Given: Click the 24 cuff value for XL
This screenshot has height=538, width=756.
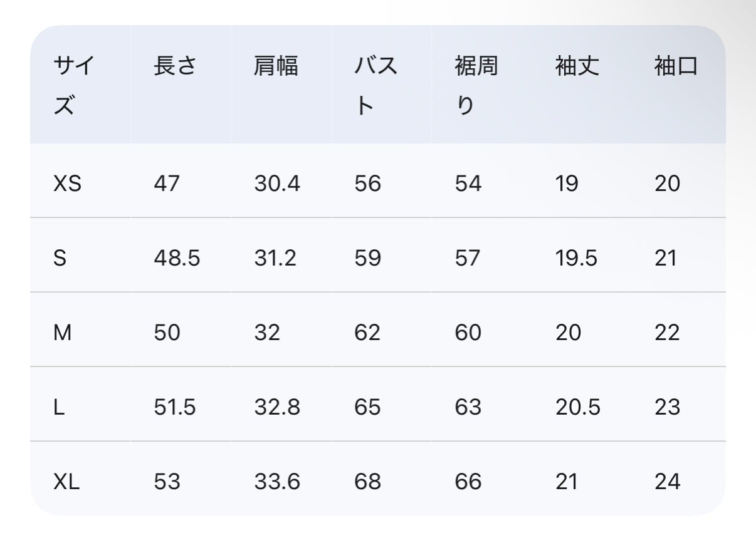Looking at the screenshot, I should [x=667, y=482].
